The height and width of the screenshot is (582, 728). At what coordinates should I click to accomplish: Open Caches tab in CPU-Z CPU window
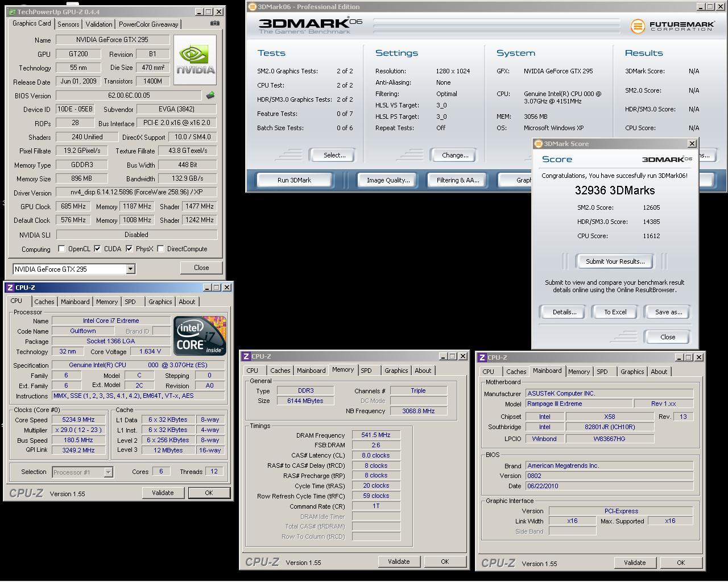[44, 302]
